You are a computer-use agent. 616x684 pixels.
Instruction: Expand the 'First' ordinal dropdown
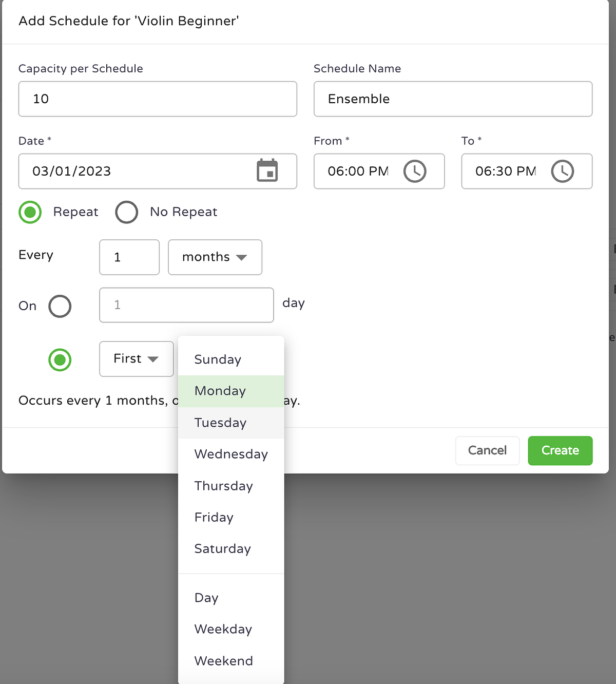tap(136, 359)
